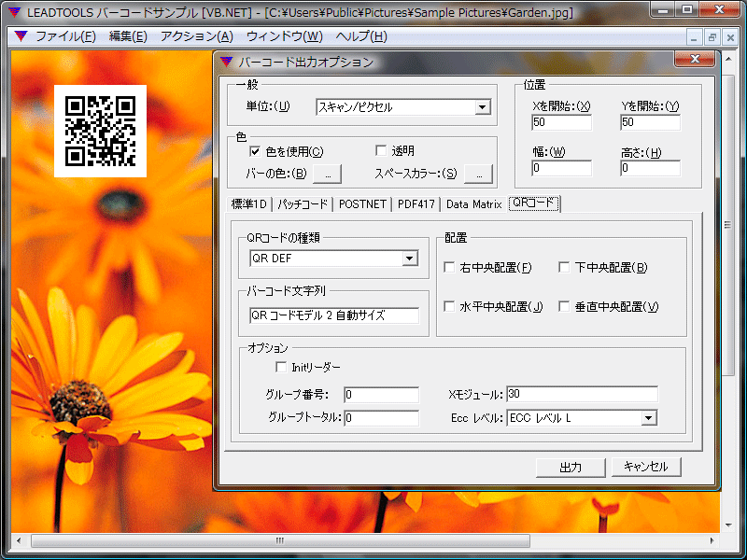Enable 右中央配置 alignment
The height and width of the screenshot is (560, 747).
coord(449,267)
